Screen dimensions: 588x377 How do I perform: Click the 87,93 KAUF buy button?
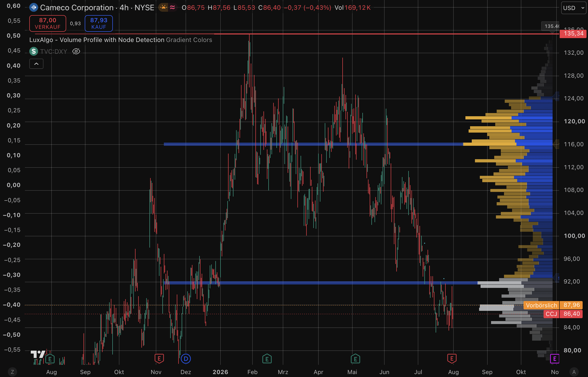tap(99, 23)
